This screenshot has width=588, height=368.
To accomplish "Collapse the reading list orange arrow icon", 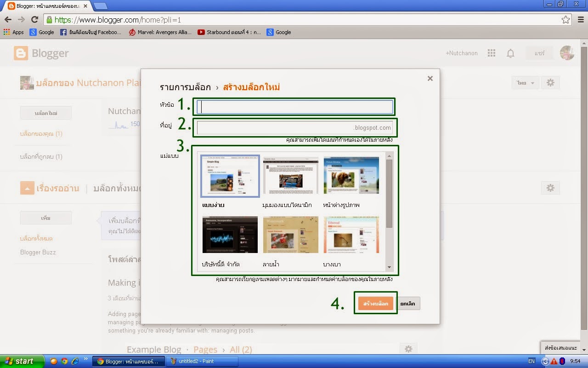I will [x=27, y=188].
